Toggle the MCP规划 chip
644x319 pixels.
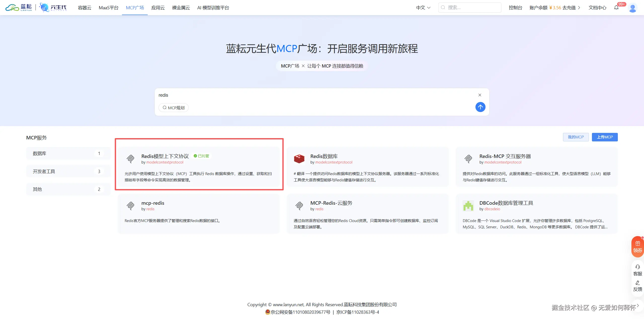[x=174, y=108]
